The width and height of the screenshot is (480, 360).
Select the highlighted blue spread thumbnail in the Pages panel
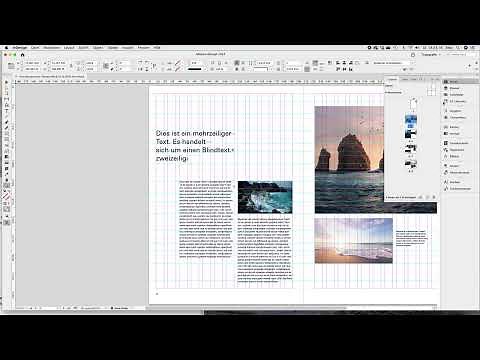click(x=411, y=121)
